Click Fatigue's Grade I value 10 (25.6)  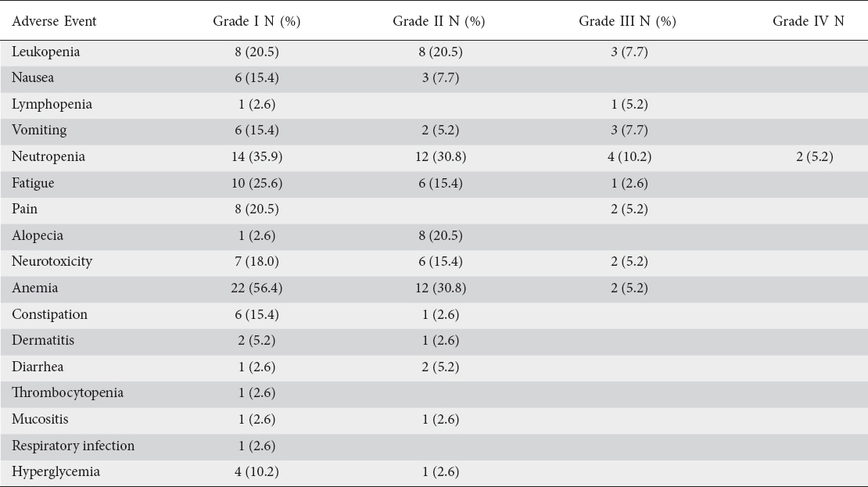256,184
